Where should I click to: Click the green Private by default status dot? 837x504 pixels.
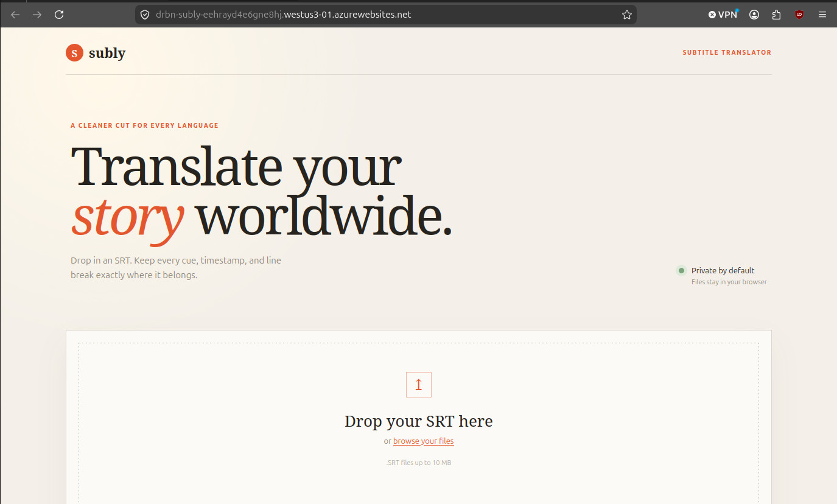(x=681, y=270)
